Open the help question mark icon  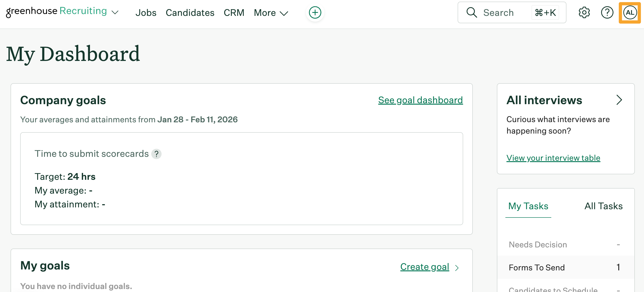click(x=607, y=12)
